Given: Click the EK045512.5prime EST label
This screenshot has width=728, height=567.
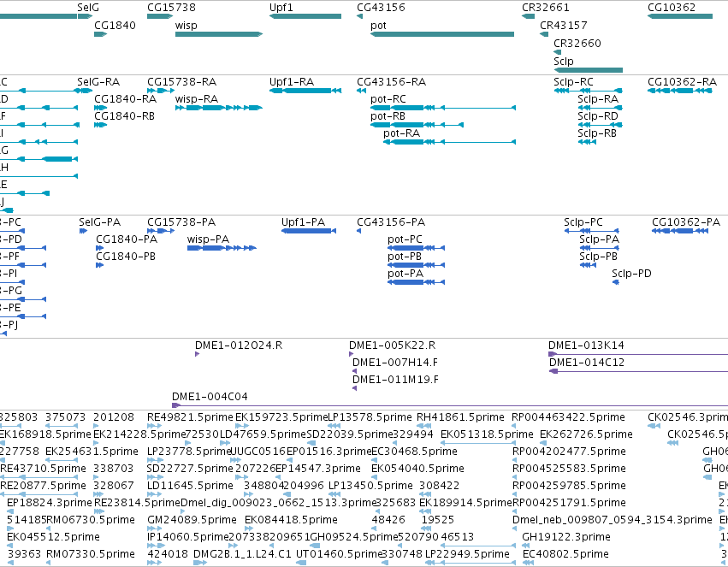Looking at the screenshot, I should click(x=53, y=537).
